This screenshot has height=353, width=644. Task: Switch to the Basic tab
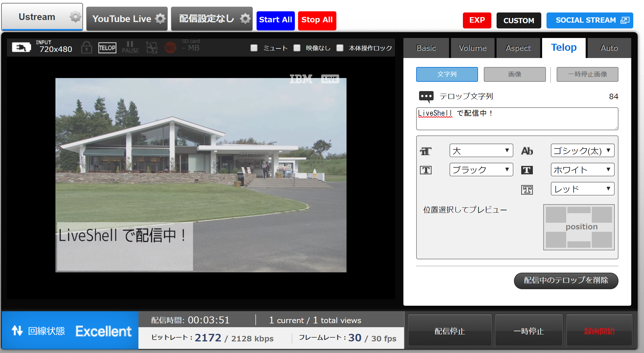426,48
